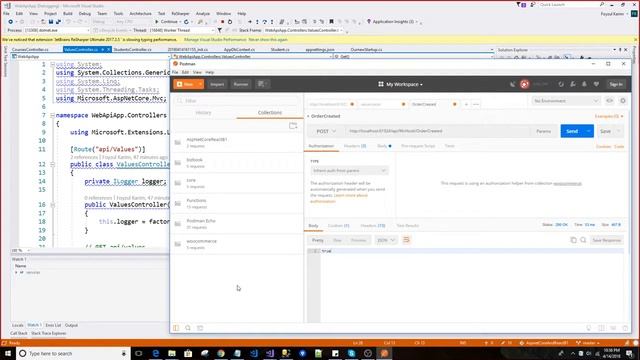Click the Runner button in Postman

[241, 84]
